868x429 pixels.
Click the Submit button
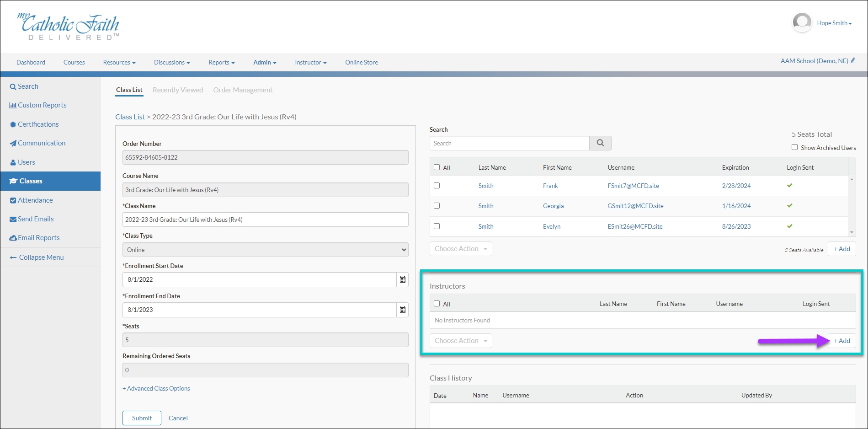tap(142, 418)
